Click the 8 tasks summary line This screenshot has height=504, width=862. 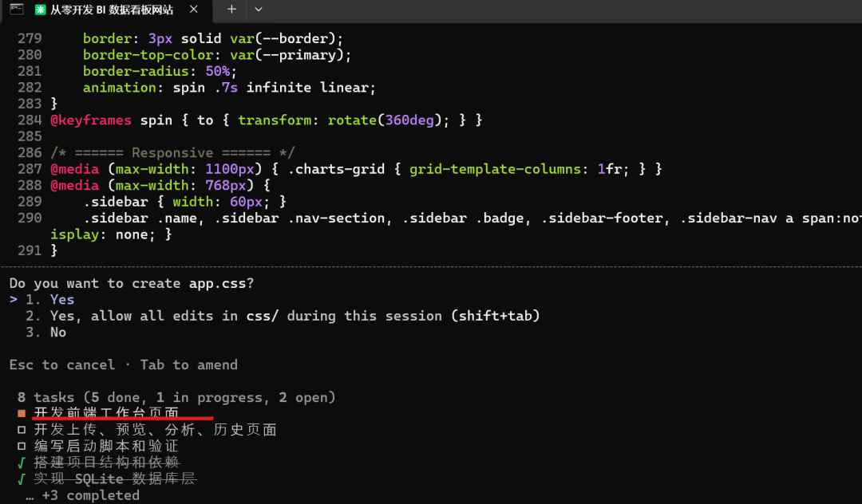[x=176, y=397]
